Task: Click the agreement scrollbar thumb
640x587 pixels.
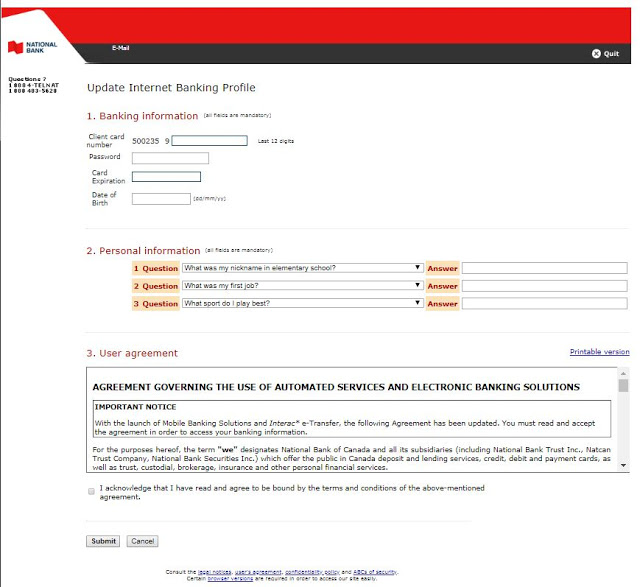Action: [623, 385]
